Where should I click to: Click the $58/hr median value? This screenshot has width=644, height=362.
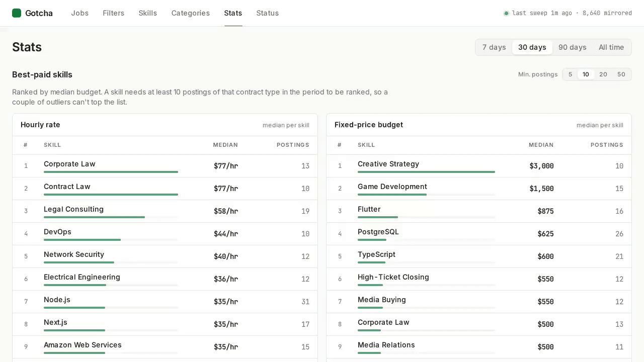pyautogui.click(x=226, y=211)
